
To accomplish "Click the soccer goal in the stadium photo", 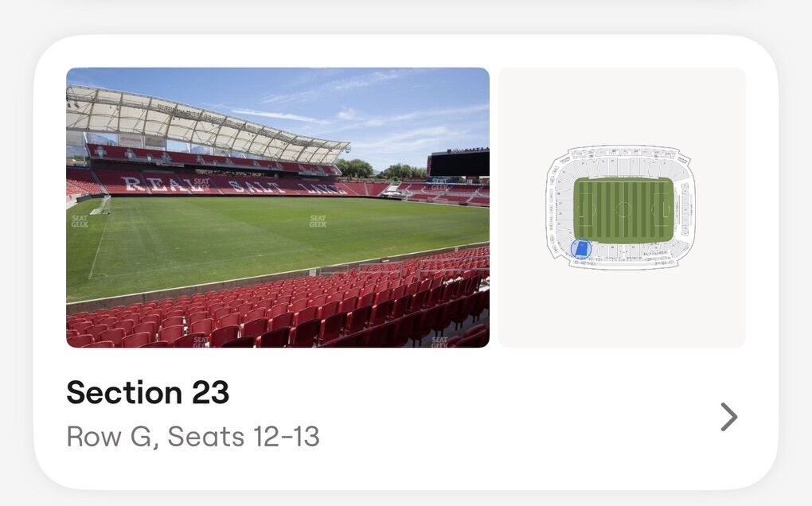I will [x=100, y=205].
